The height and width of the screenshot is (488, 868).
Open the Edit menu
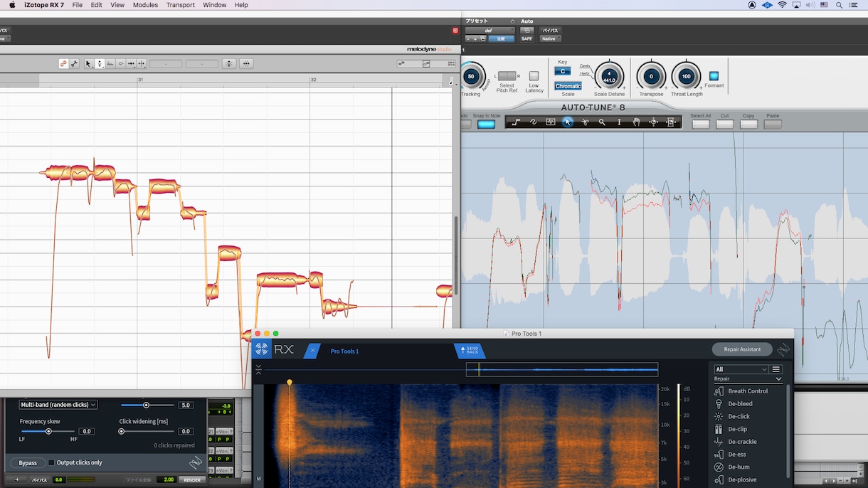(97, 5)
